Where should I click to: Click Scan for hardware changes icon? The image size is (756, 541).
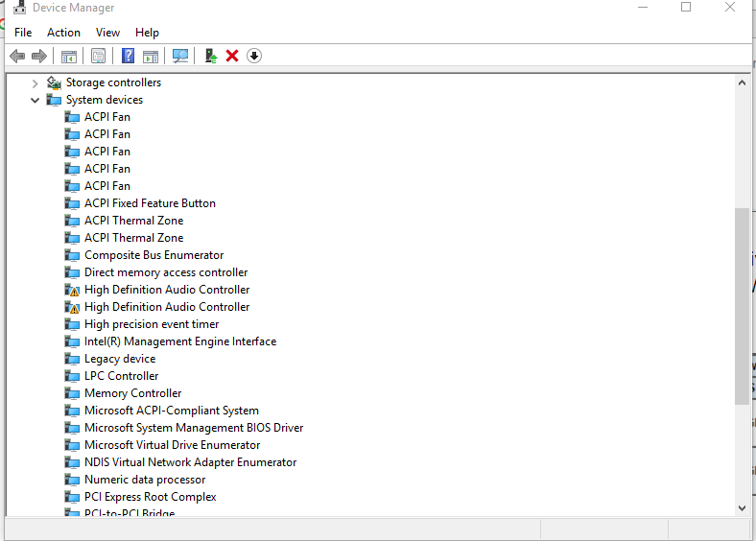pyautogui.click(x=180, y=56)
